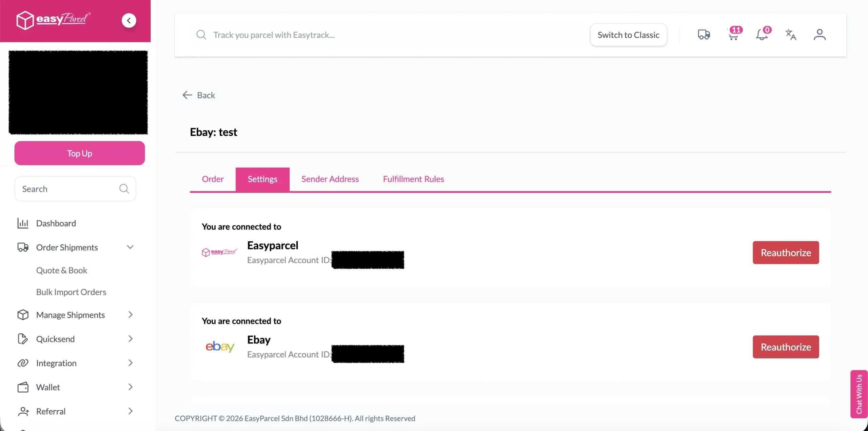Click the Integration chain-link icon

(22, 363)
